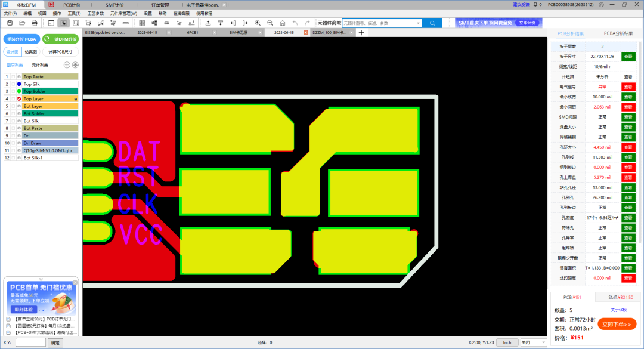Click the component search magnifier icon

(x=433, y=23)
